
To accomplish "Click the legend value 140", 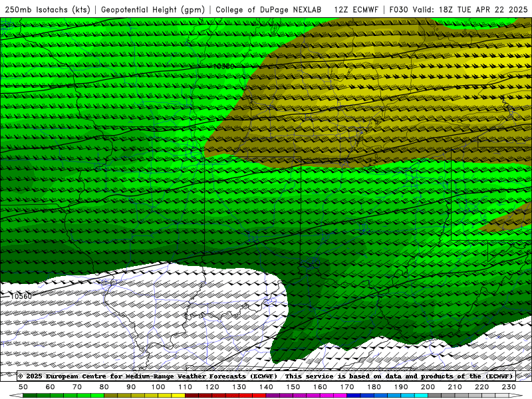I will tap(266, 387).
